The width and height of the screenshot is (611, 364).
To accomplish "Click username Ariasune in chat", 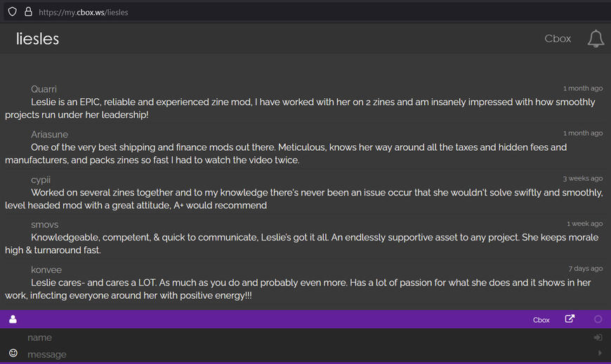I will pyautogui.click(x=49, y=134).
